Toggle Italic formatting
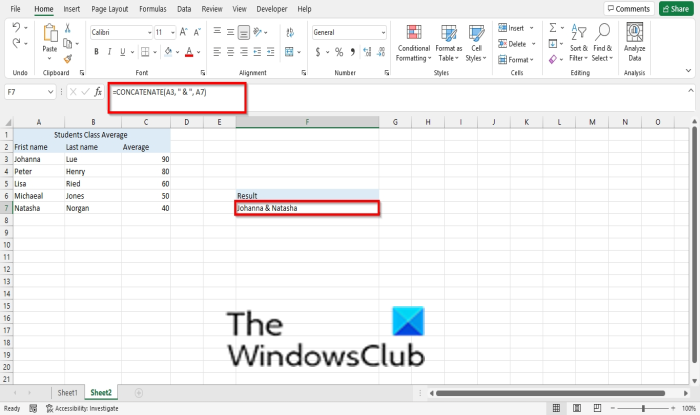 109,52
